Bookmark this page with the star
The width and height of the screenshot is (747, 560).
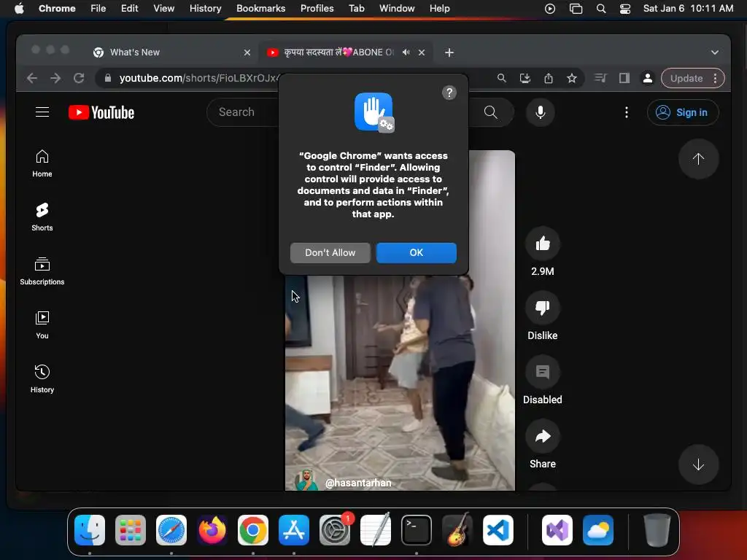point(572,78)
